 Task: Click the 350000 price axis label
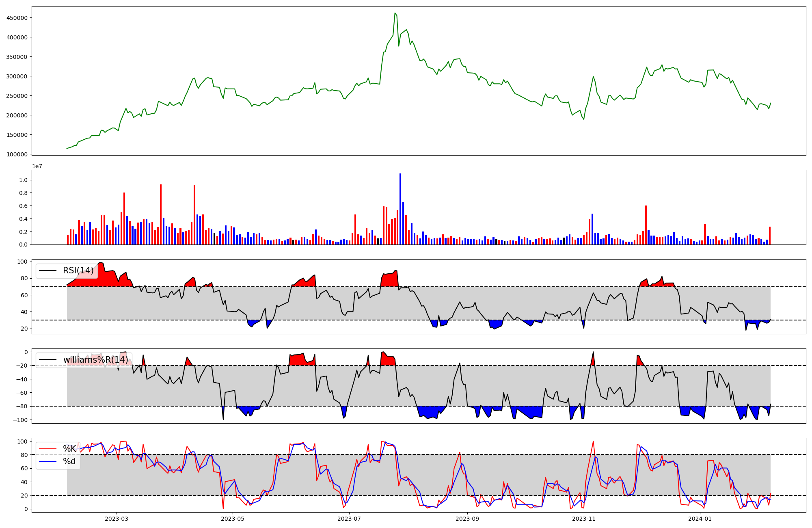click(17, 57)
